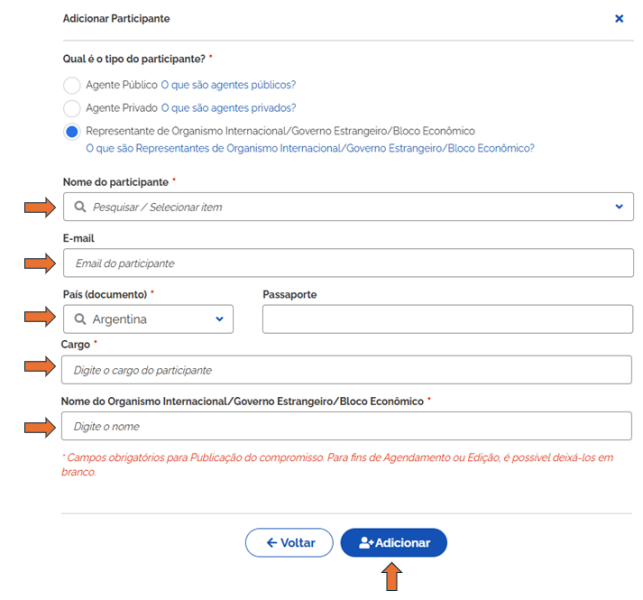Expand the Nome do participante dropdown chevron

pyautogui.click(x=619, y=207)
